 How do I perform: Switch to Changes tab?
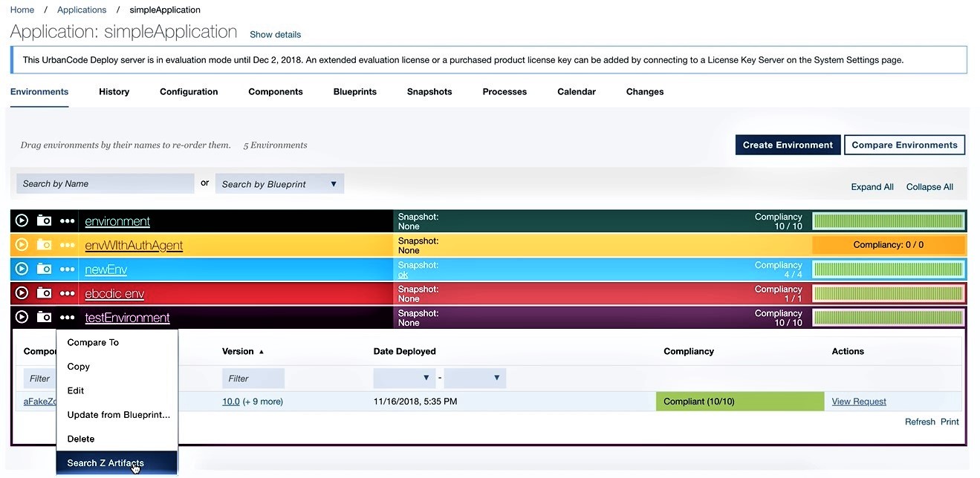645,92
